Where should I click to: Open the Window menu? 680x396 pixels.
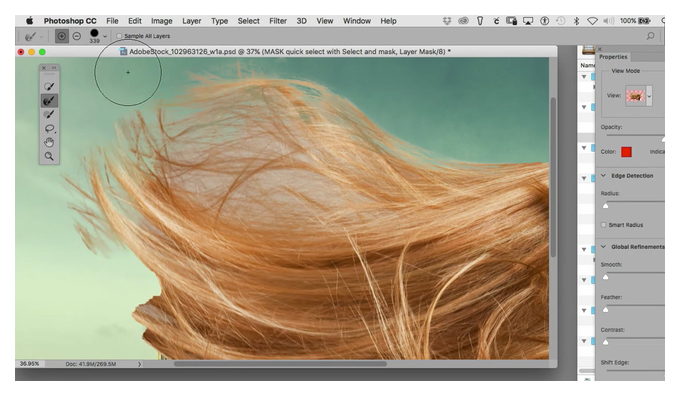pyautogui.click(x=357, y=21)
